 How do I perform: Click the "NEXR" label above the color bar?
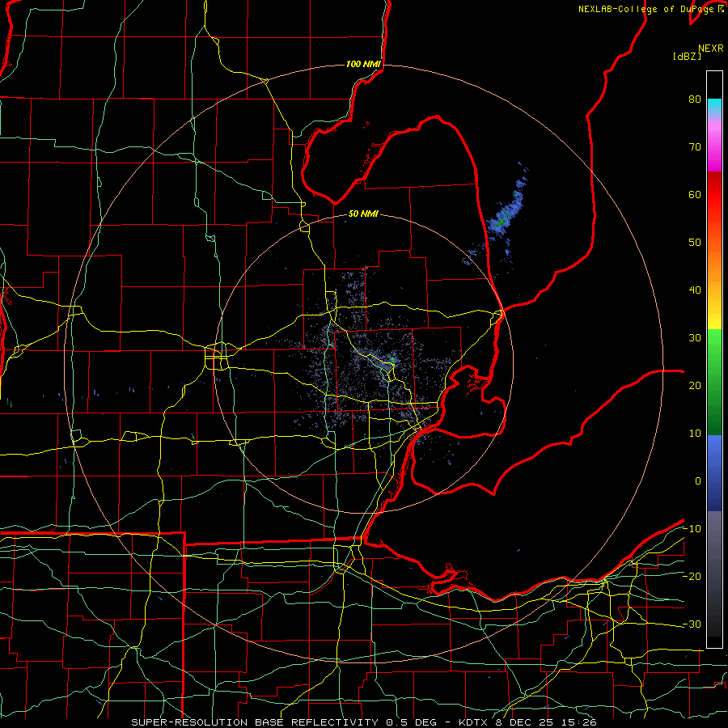(710, 49)
